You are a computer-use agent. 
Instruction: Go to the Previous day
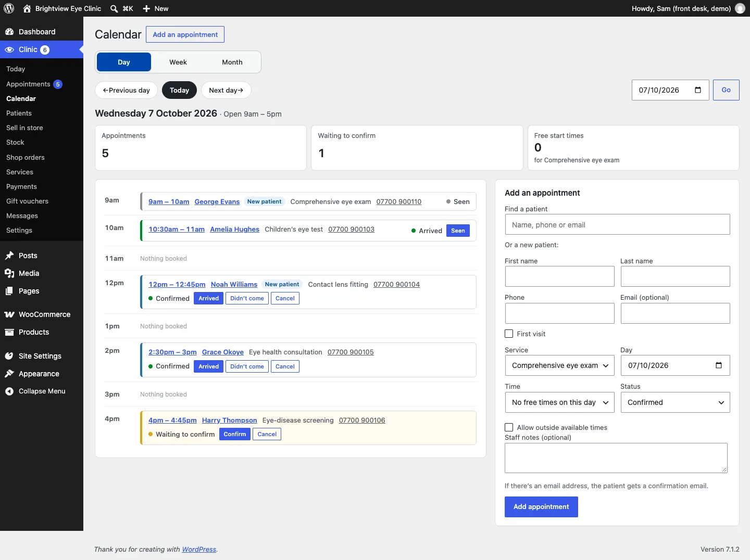126,90
